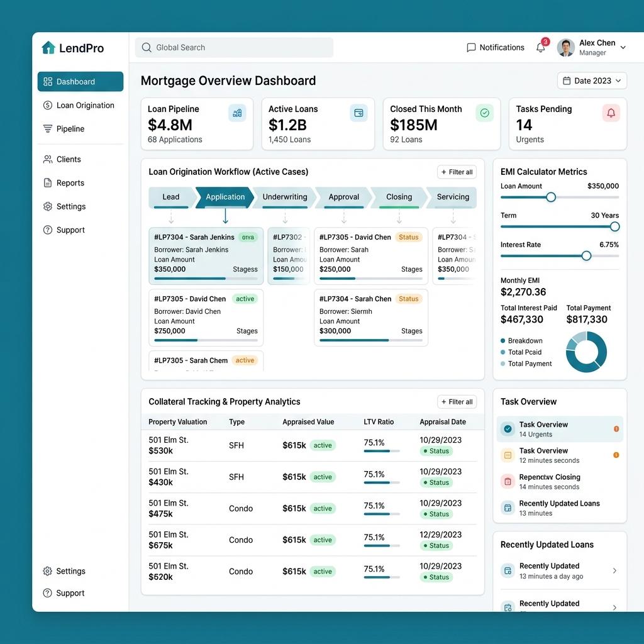Click the Loan Origination dollar icon
Screen dimensions: 644x644
tap(48, 105)
